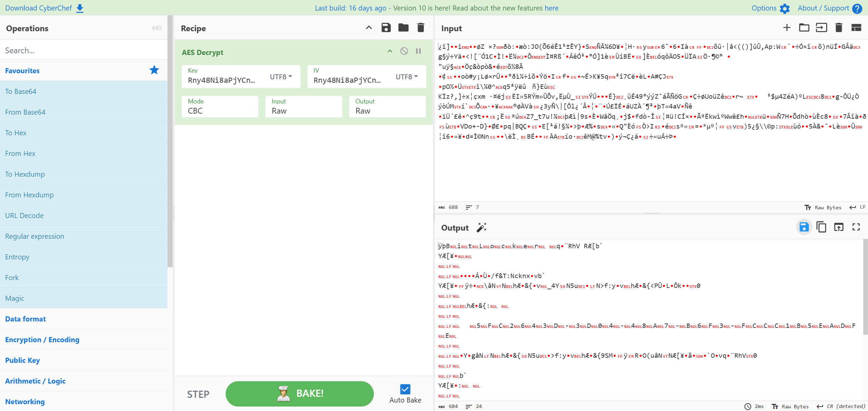Viewport: 868px width, 411px height.
Task: Save the recipe with floppy disk icon
Action: [x=386, y=28]
